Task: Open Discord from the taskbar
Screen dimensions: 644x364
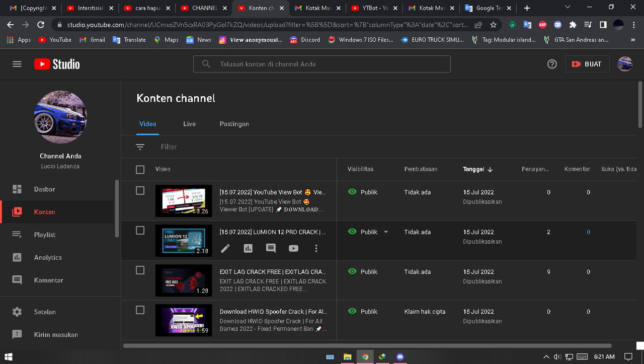Action: [400, 356]
